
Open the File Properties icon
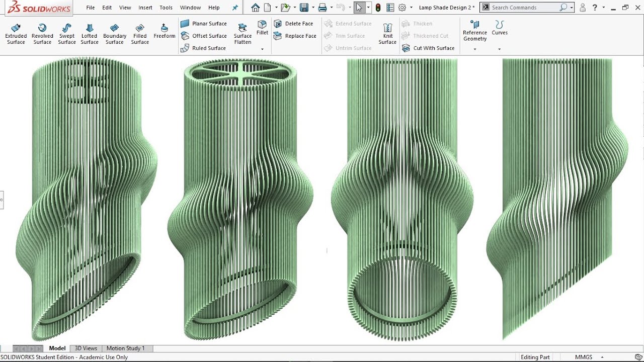(390, 8)
